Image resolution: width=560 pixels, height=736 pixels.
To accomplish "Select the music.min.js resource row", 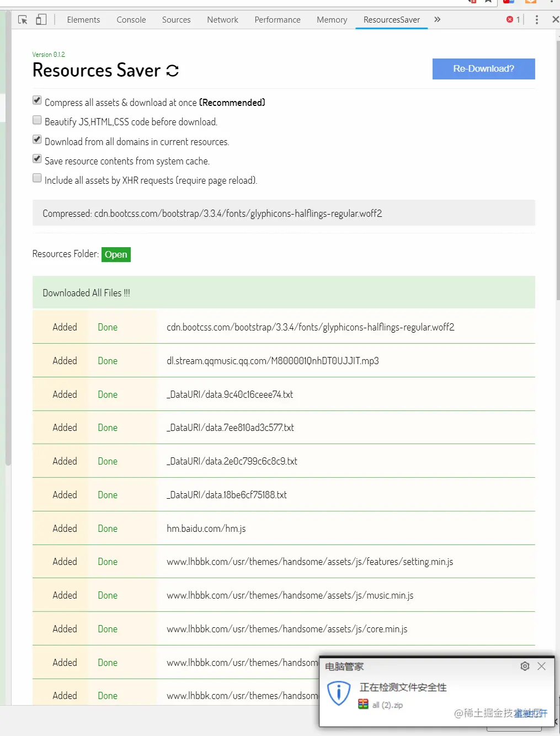I will click(x=284, y=595).
